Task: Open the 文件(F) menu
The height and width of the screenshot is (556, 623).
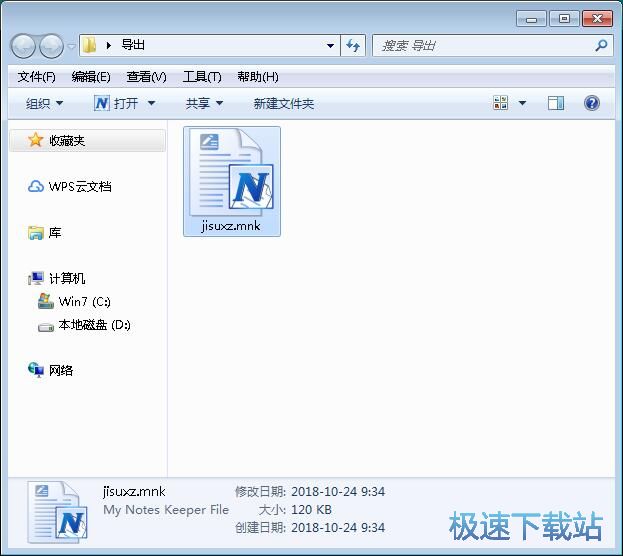Action: (37, 77)
